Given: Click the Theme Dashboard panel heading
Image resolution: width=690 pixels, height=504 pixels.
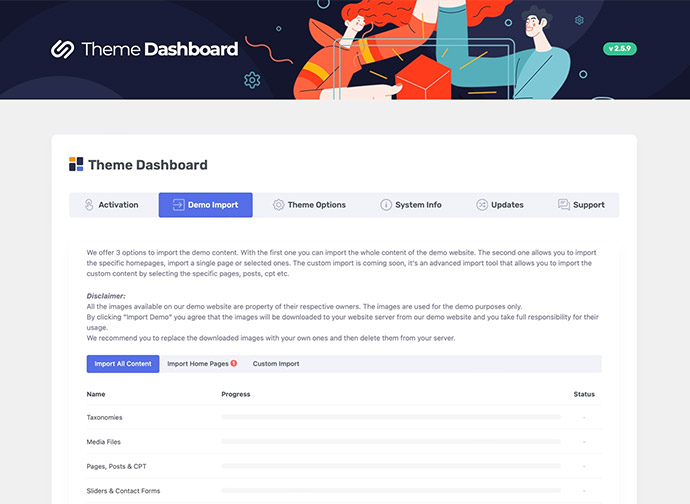Looking at the screenshot, I should coord(148,165).
